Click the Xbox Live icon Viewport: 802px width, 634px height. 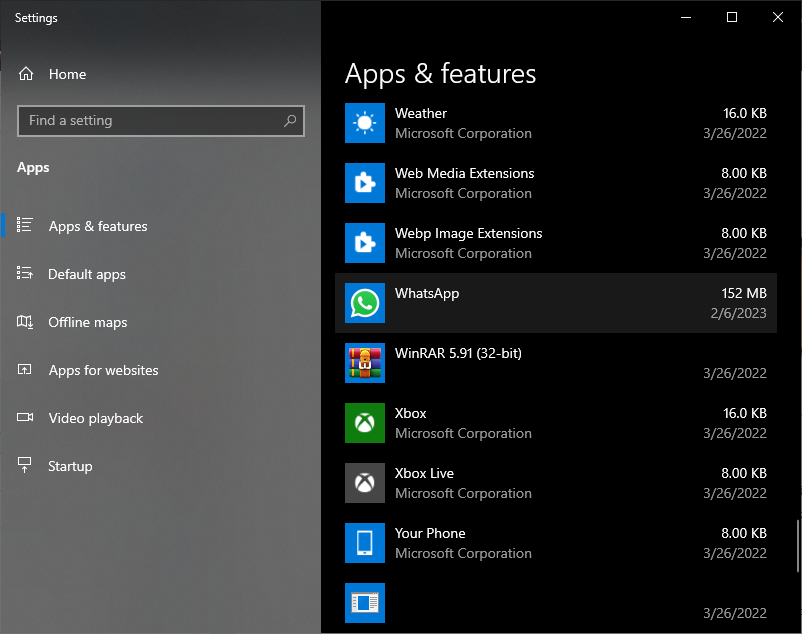tap(365, 483)
